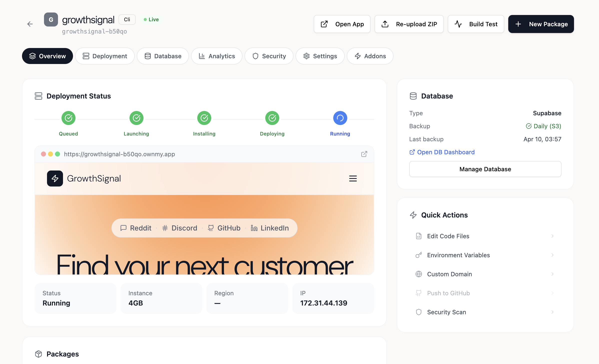
Task: Click the app preview URL address
Action: [119, 154]
